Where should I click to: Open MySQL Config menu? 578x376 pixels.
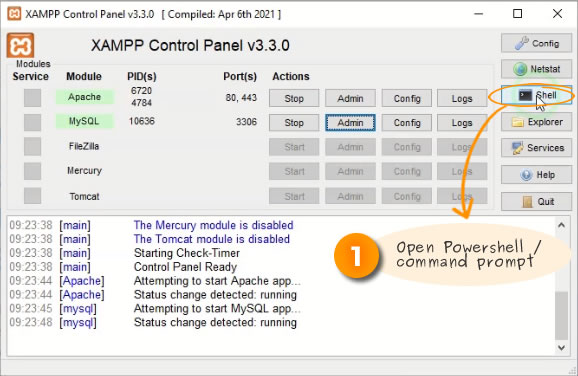coord(407,122)
